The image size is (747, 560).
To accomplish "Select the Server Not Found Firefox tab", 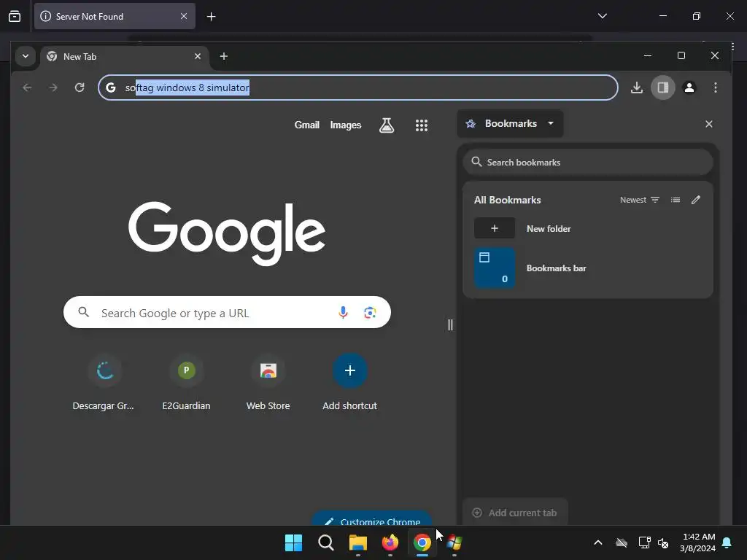I will [115, 16].
